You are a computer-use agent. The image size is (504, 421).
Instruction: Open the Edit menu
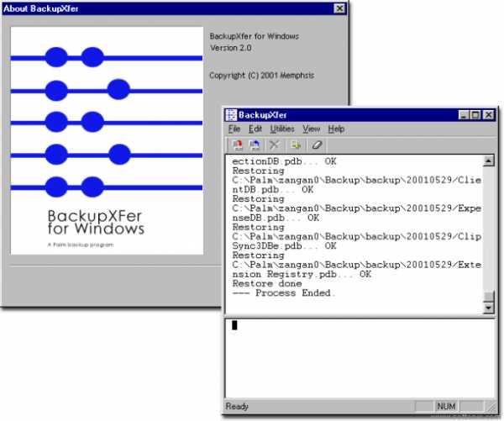click(255, 129)
